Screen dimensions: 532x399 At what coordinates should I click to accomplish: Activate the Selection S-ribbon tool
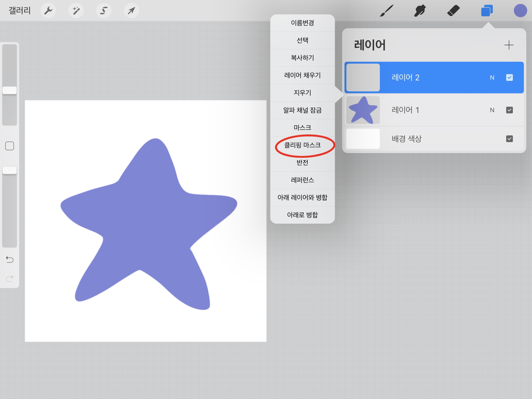click(x=104, y=11)
